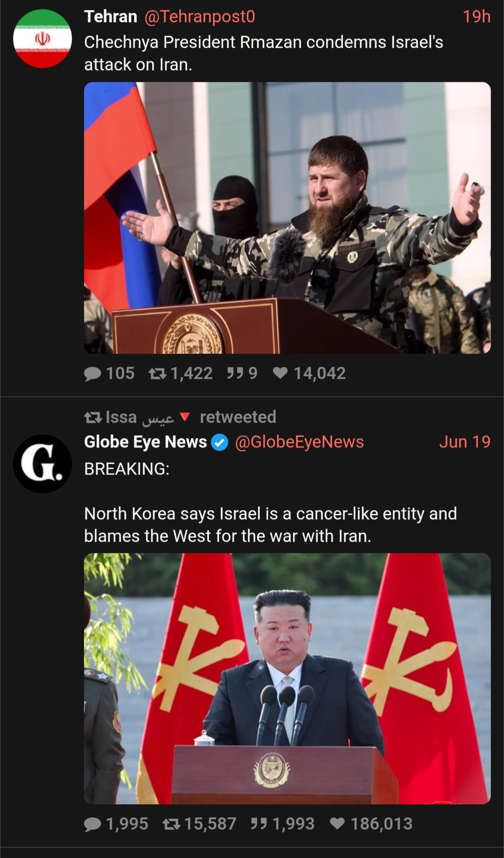This screenshot has width=504, height=858.
Task: Like the Tehran tweet with 14,042 likes
Action: (280, 373)
